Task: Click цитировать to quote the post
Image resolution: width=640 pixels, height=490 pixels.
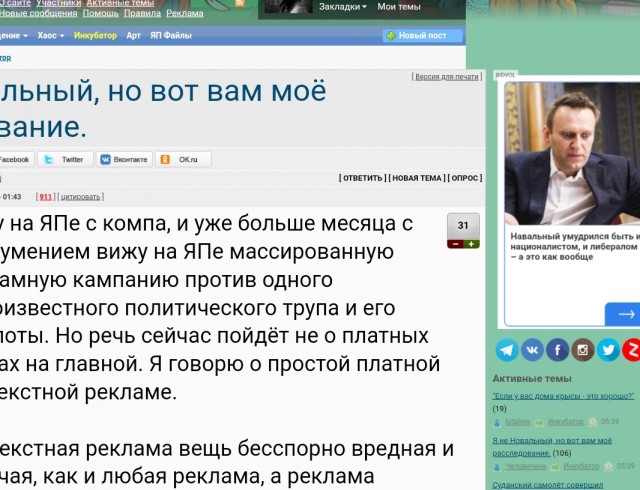Action: coord(80,197)
